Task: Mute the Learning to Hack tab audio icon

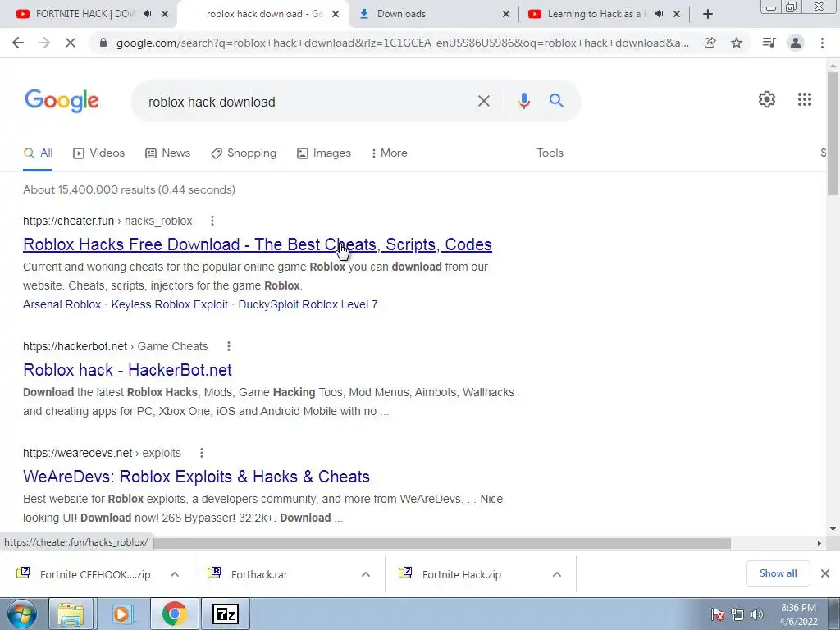Action: click(659, 14)
